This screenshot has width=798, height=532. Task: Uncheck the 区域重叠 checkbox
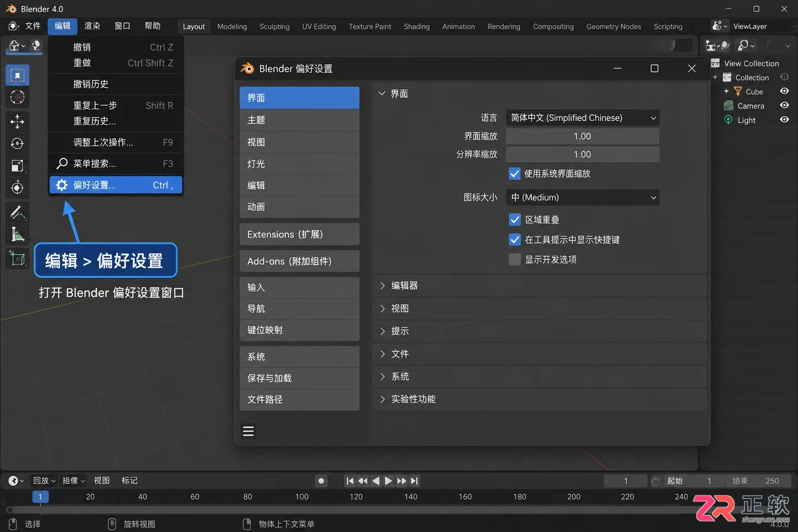click(x=515, y=219)
